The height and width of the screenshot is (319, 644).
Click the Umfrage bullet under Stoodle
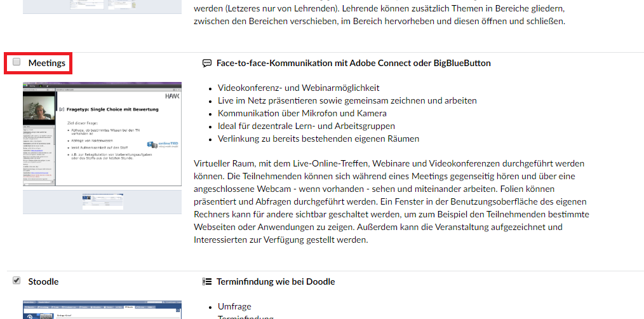(234, 307)
